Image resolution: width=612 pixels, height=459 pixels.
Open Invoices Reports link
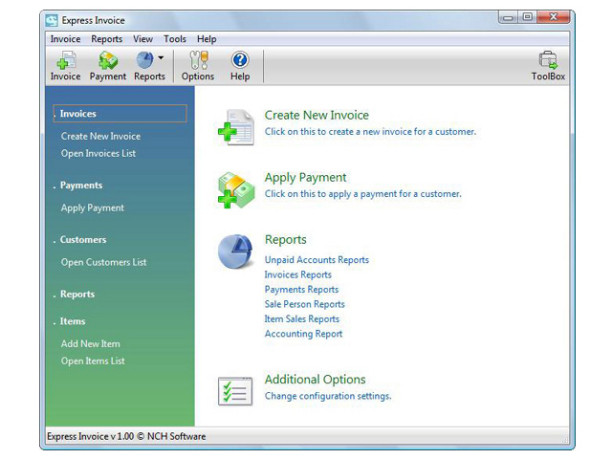(298, 275)
